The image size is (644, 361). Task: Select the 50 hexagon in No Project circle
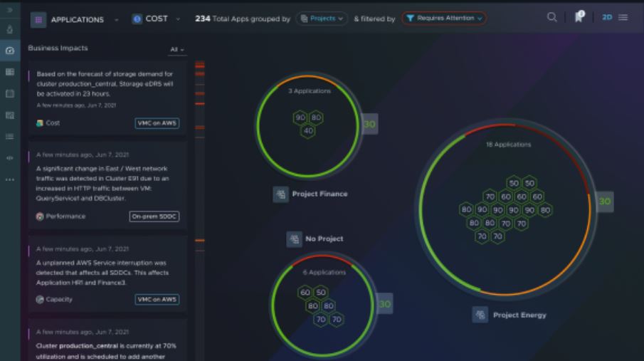pos(321,293)
